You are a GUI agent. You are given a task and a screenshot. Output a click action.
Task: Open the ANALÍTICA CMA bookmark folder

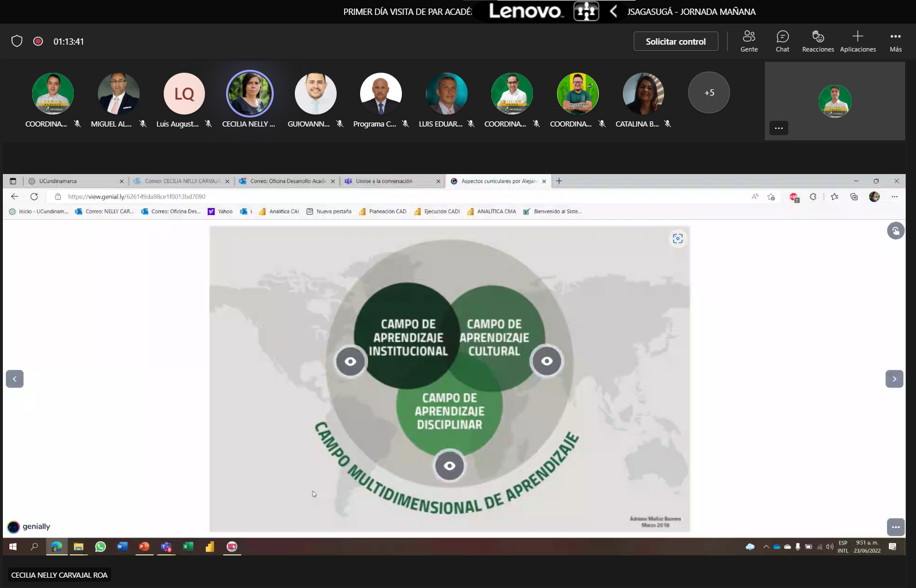point(491,211)
